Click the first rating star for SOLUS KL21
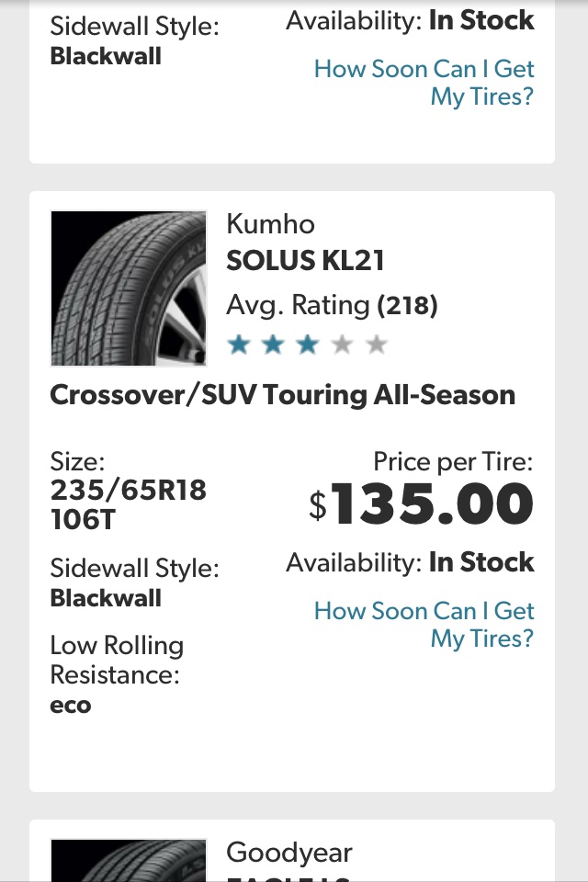The height and width of the screenshot is (882, 588). pyautogui.click(x=240, y=345)
